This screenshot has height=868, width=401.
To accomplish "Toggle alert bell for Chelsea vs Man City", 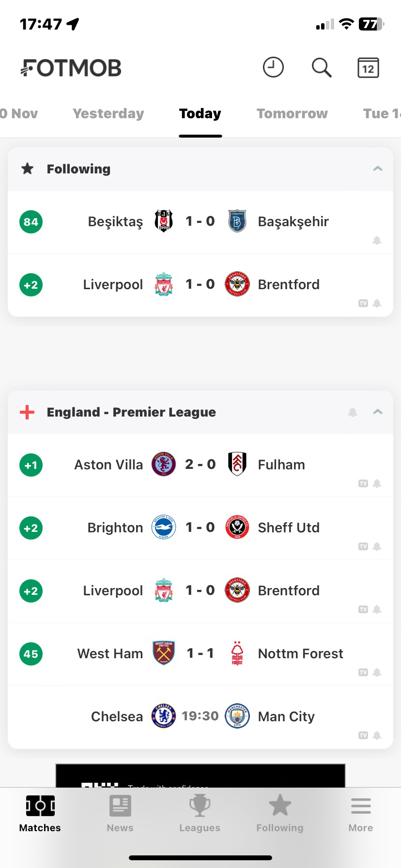I will click(377, 735).
